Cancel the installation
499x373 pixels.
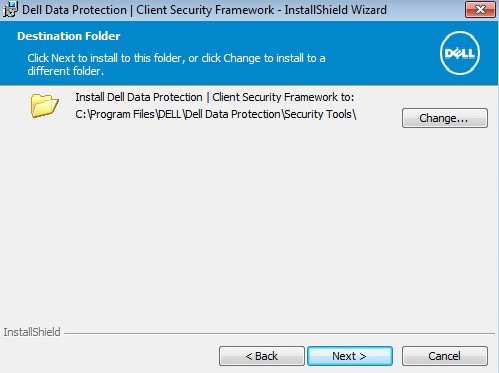coord(445,356)
